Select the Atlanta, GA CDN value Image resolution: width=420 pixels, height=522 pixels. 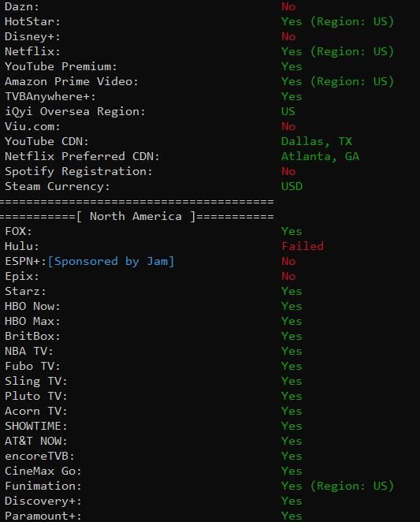pos(320,156)
